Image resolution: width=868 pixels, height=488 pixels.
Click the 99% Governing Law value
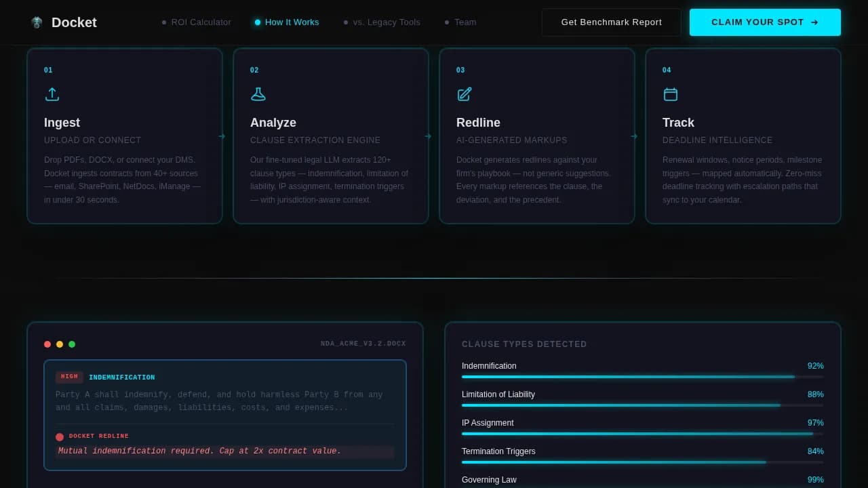click(816, 480)
